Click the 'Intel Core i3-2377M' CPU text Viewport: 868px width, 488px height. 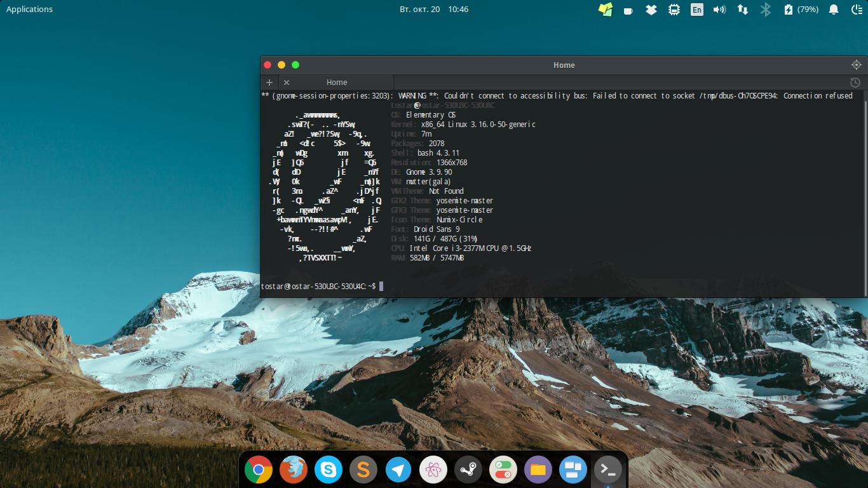[447, 248]
